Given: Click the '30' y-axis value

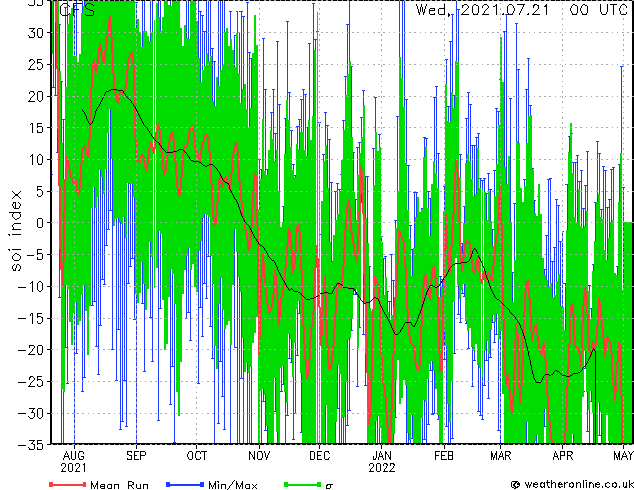Looking at the screenshot, I should (x=36, y=33).
